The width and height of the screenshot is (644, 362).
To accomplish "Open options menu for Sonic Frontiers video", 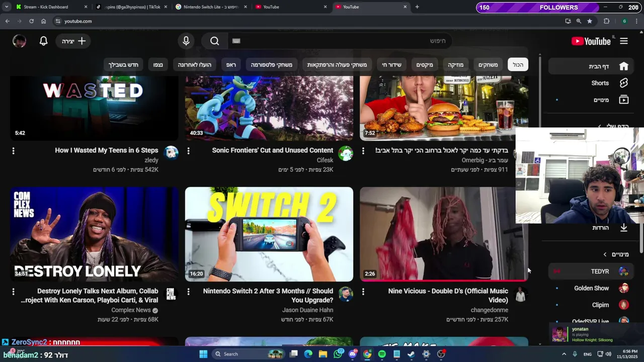I will point(188,151).
